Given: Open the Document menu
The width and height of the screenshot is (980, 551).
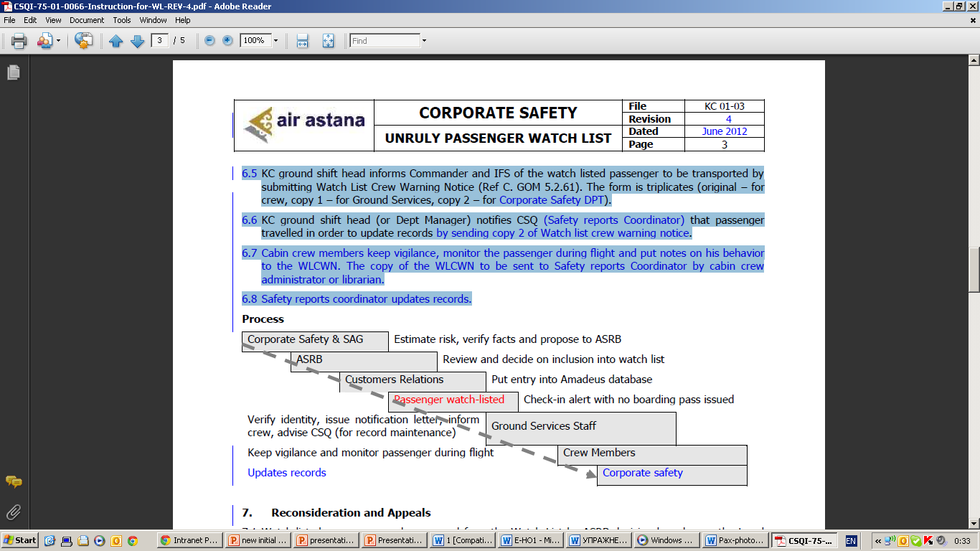Looking at the screenshot, I should click(x=87, y=20).
